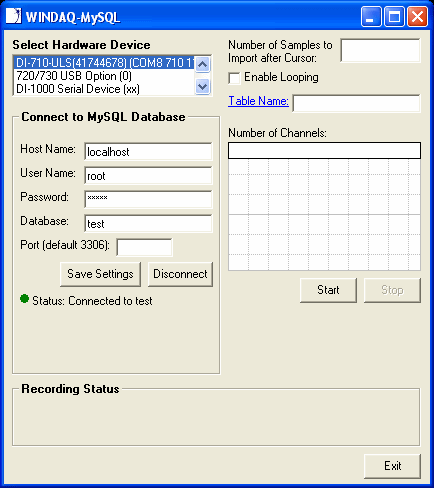Click the WINDAQ-MySQL title bar app icon
This screenshot has width=434, height=488.
pos(13,16)
